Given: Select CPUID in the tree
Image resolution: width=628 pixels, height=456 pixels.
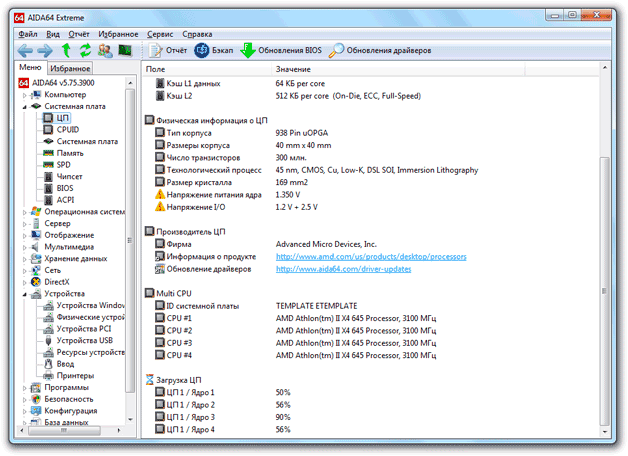Looking at the screenshot, I should tap(61, 129).
